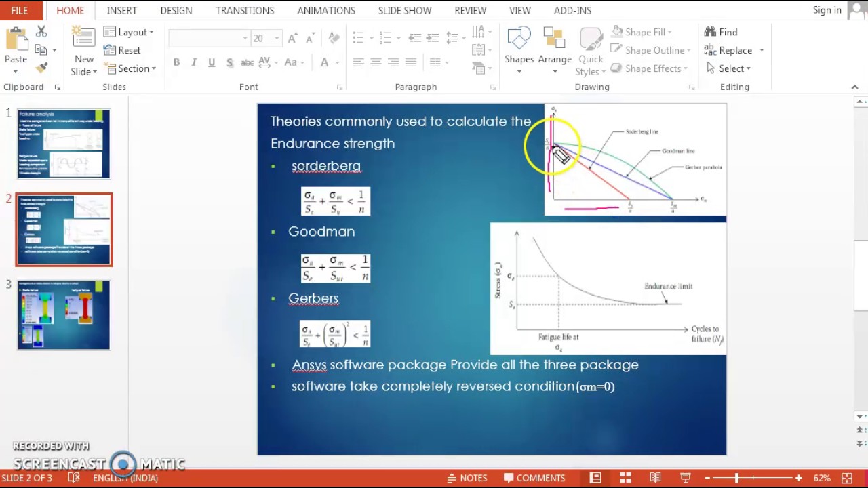Open the Arrange menu
868x488 pixels.
pyautogui.click(x=555, y=51)
